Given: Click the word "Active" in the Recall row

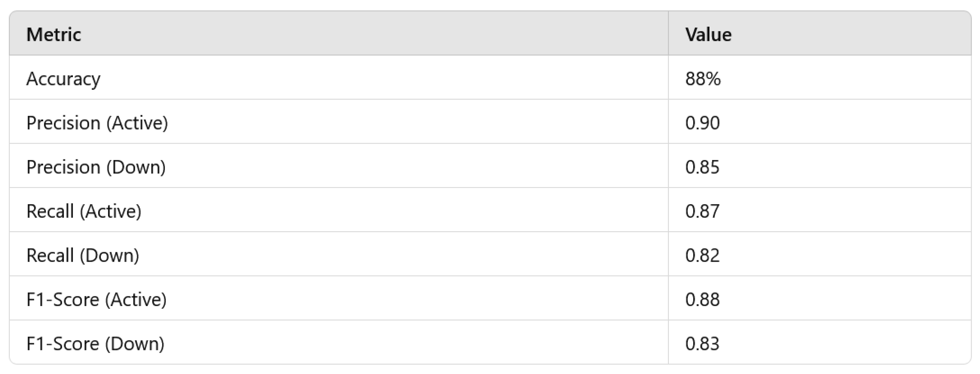Looking at the screenshot, I should click(x=111, y=211).
